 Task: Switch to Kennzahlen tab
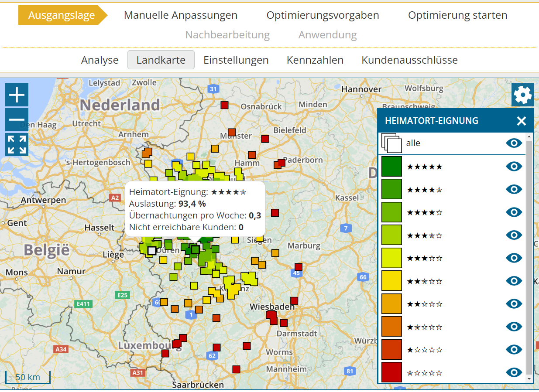coord(315,60)
